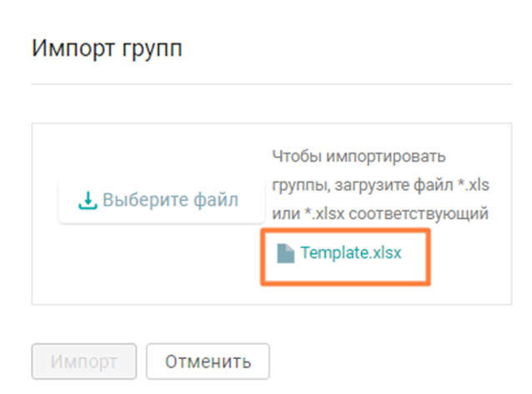This screenshot has height=394, width=532.
Task: Click the word файл on the upload button
Action: point(216,200)
